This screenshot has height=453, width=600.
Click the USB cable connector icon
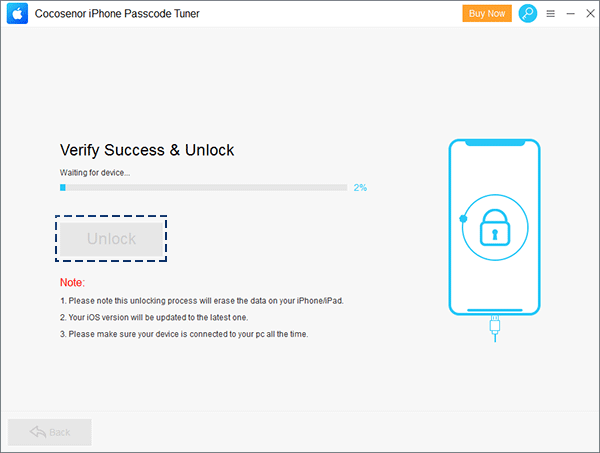[x=495, y=328]
